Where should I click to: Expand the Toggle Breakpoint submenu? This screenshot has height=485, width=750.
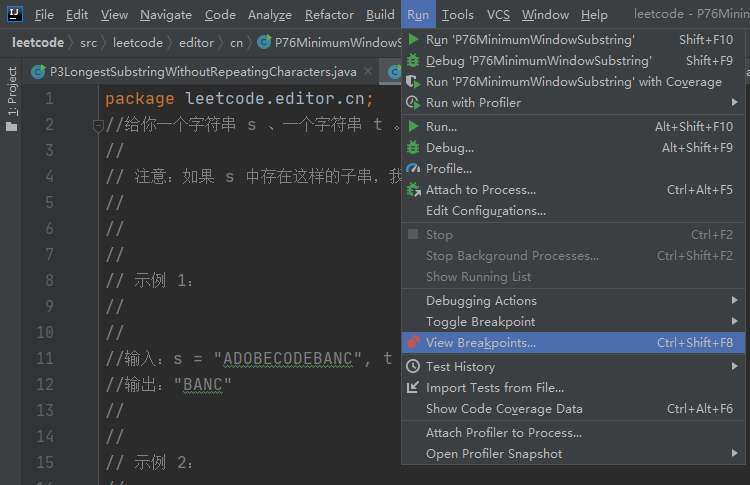[x=735, y=322]
